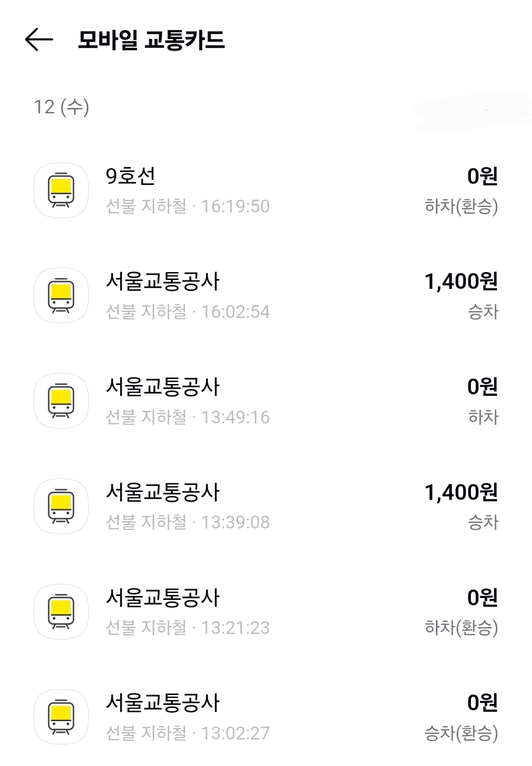Open 서울교통공사 entry above 16:02:54 timestamp
The height and width of the screenshot is (766, 532).
(163, 281)
